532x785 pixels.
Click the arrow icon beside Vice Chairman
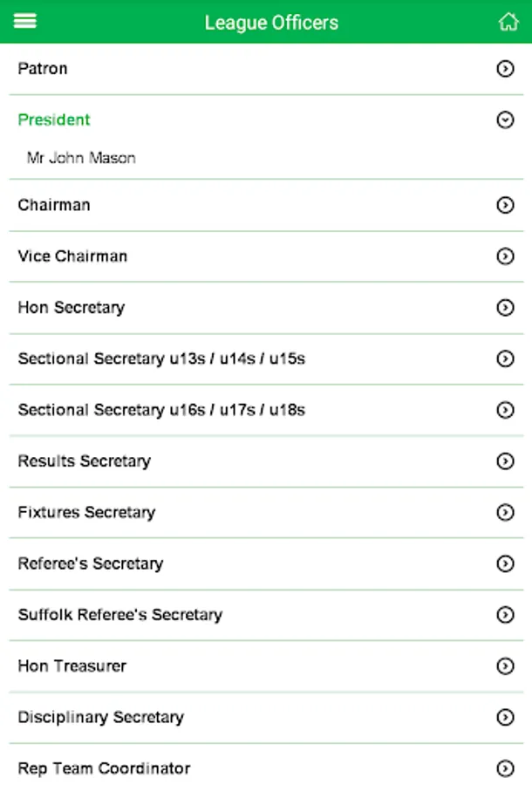505,256
